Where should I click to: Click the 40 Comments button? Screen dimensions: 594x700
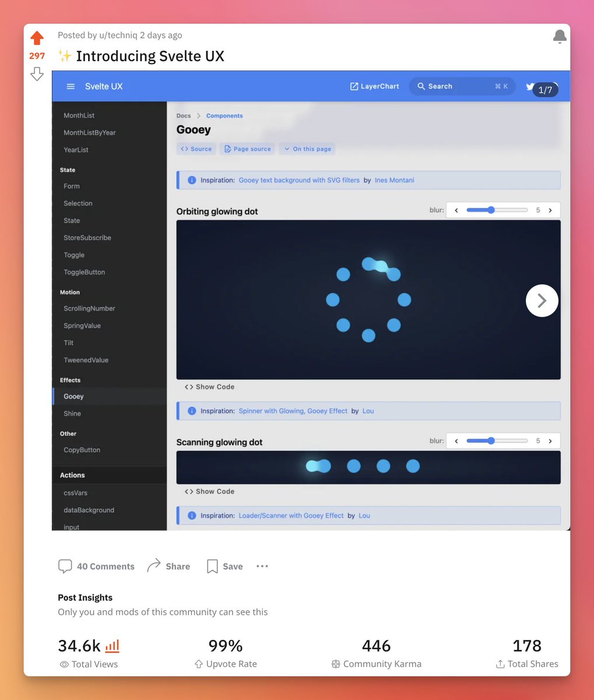pos(97,566)
